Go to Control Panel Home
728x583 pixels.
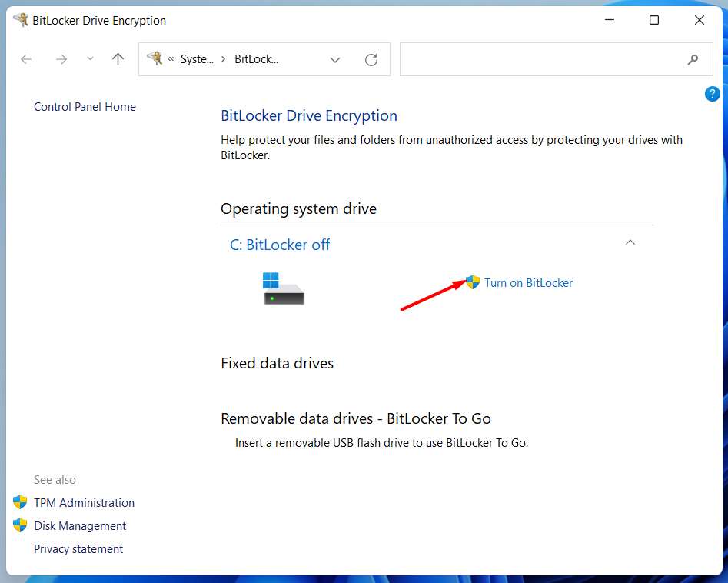click(85, 107)
